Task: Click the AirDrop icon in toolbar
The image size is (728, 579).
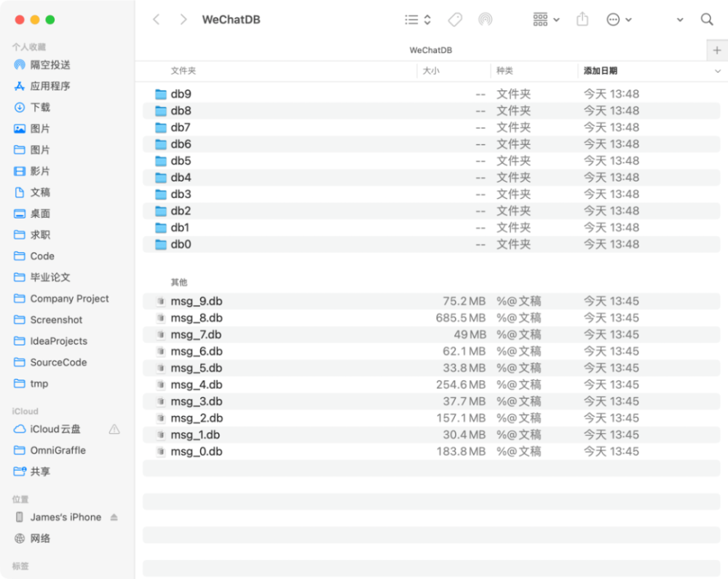Action: pyautogui.click(x=485, y=20)
